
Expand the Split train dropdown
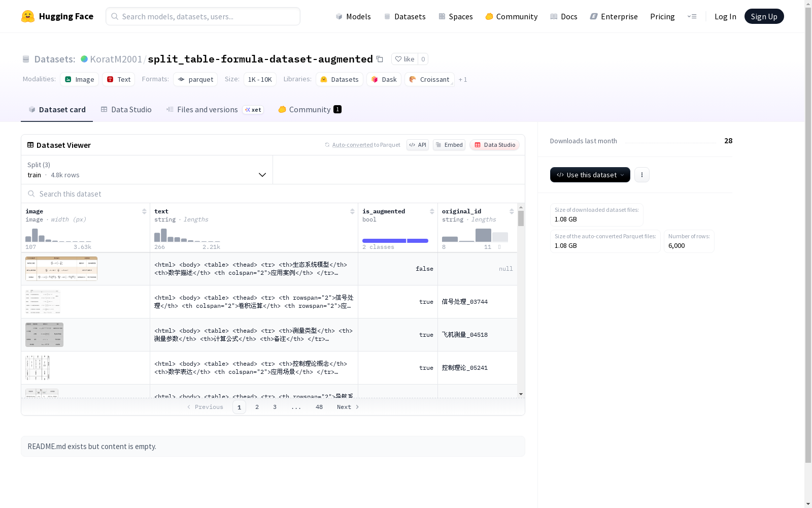(147, 170)
